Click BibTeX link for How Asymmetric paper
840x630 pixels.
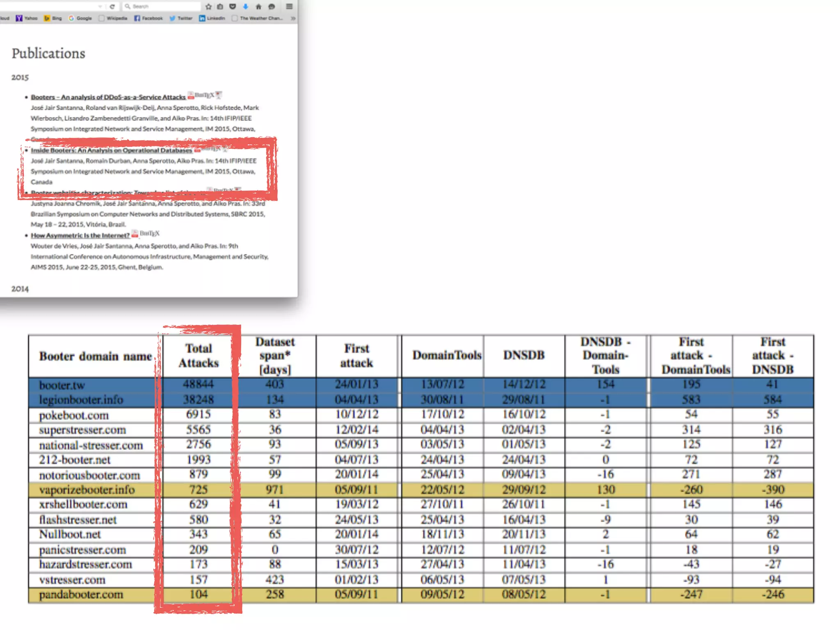click(150, 233)
